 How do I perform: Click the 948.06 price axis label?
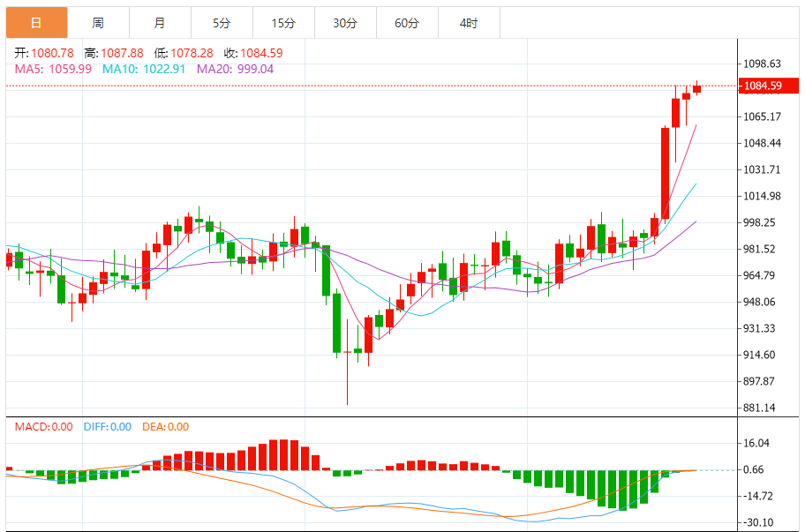pos(759,302)
